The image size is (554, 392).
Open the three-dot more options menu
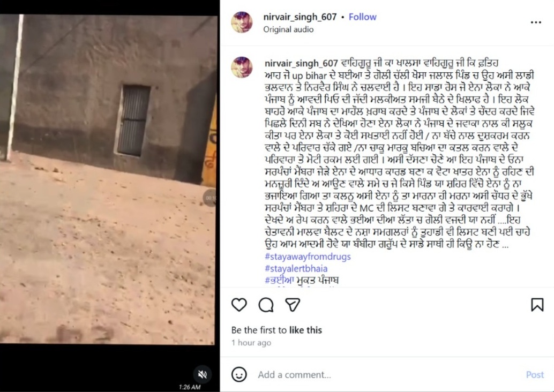(536, 22)
